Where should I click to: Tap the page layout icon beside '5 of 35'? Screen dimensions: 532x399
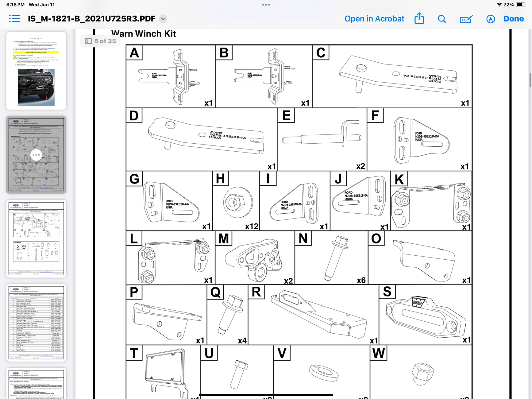[x=88, y=41]
